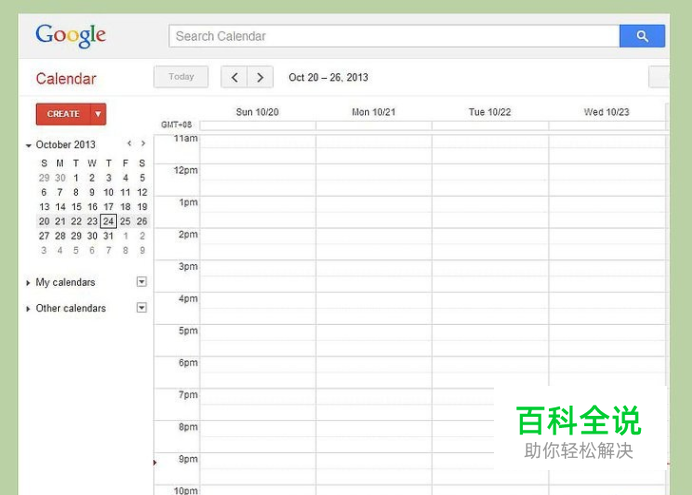
Task: Select Sun 10/20 column header
Action: (257, 112)
